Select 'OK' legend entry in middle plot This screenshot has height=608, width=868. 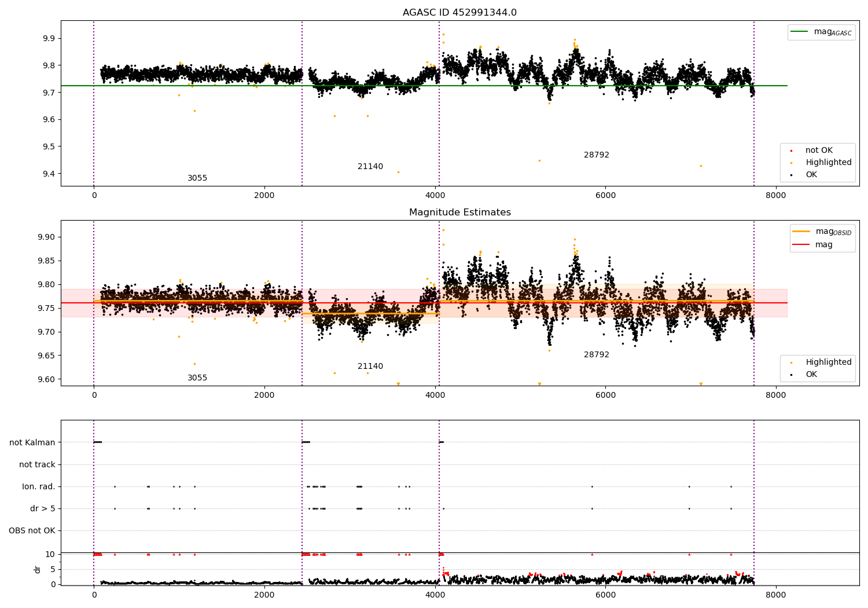[x=811, y=375]
